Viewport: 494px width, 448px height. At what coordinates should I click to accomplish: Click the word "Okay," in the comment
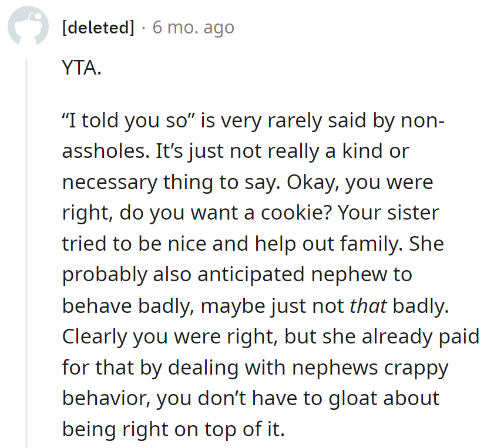(312, 183)
